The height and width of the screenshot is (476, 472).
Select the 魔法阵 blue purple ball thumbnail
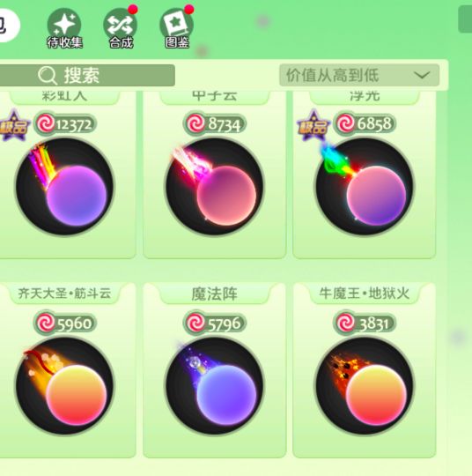click(215, 386)
